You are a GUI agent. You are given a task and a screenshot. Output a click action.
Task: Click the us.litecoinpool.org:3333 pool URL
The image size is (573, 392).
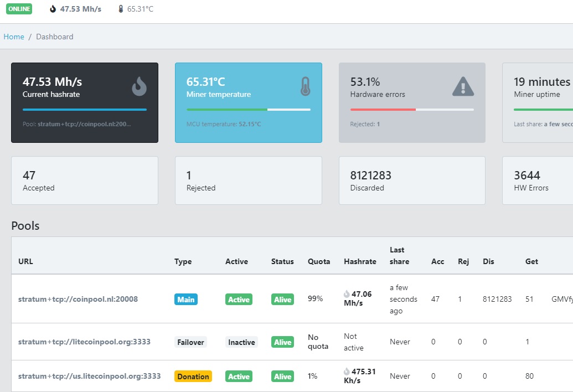89,376
